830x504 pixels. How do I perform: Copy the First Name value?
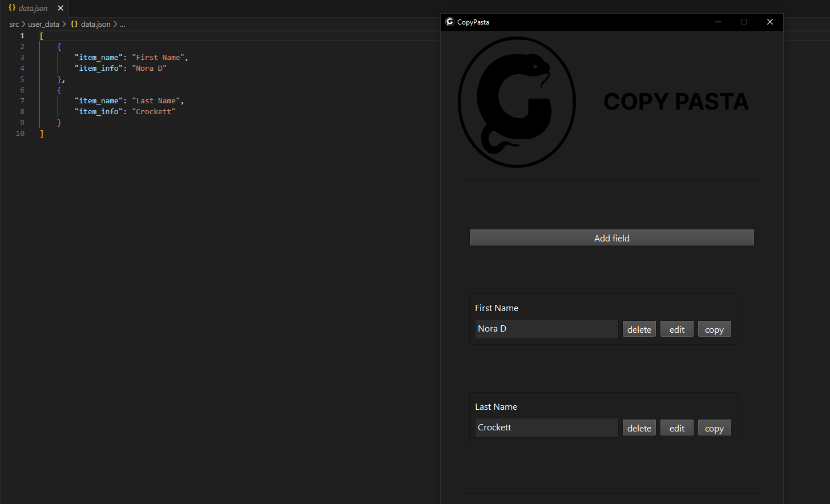(714, 329)
